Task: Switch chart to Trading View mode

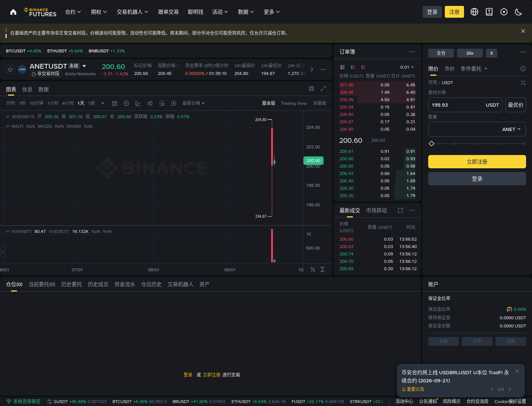Action: pos(294,103)
